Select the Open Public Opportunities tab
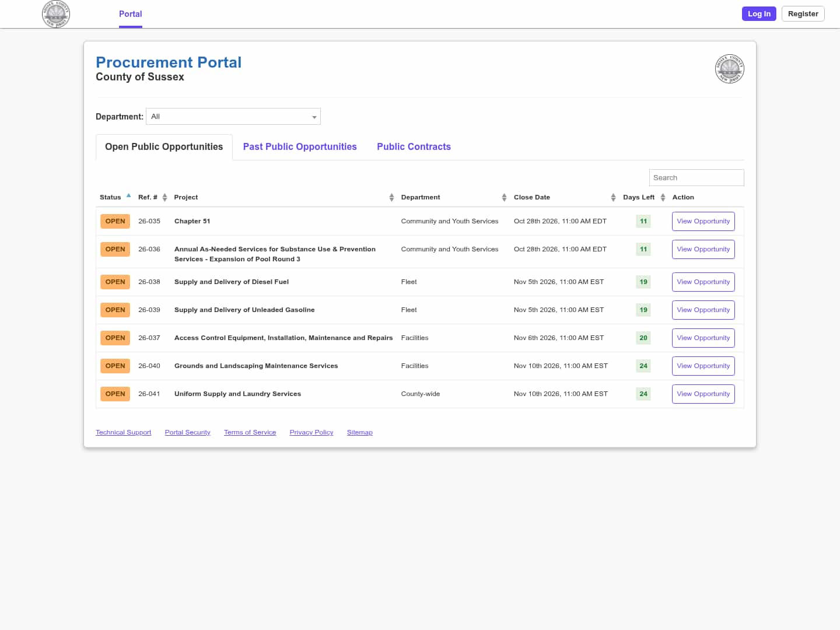Image resolution: width=840 pixels, height=630 pixels. [164, 147]
